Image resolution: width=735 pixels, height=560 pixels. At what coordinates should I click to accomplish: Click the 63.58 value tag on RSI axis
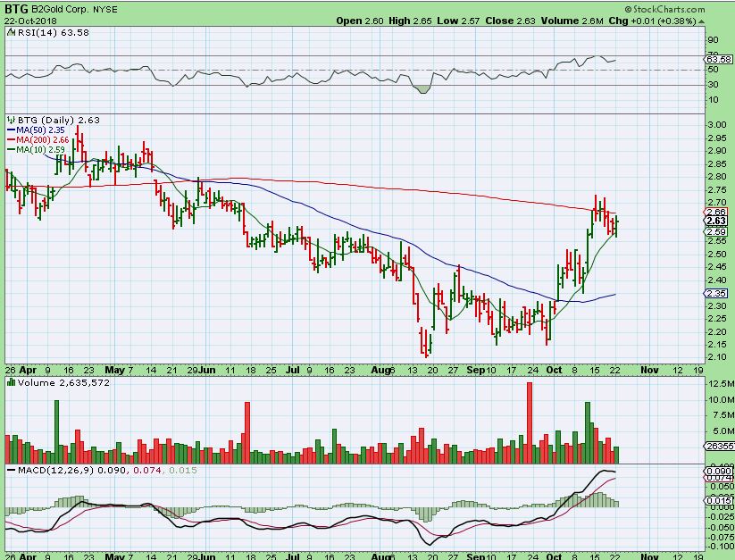coord(718,60)
